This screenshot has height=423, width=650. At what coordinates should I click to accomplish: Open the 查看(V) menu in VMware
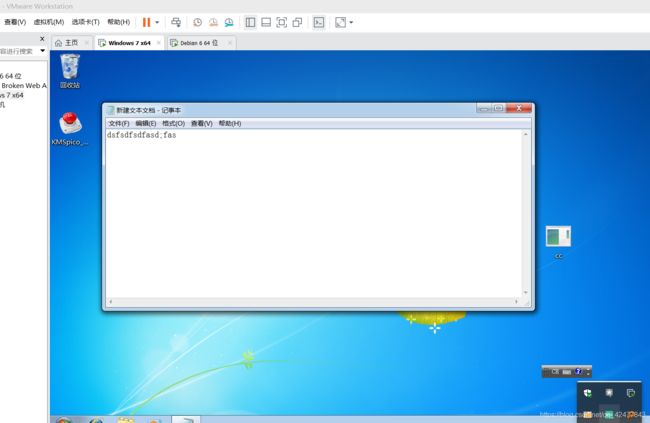tap(15, 22)
